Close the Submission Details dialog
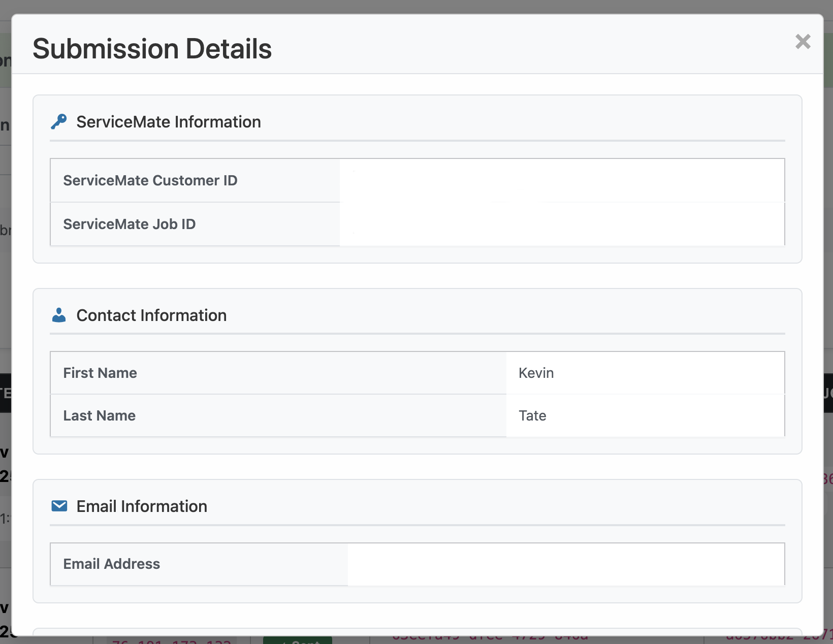This screenshot has height=644, width=833. (x=803, y=42)
